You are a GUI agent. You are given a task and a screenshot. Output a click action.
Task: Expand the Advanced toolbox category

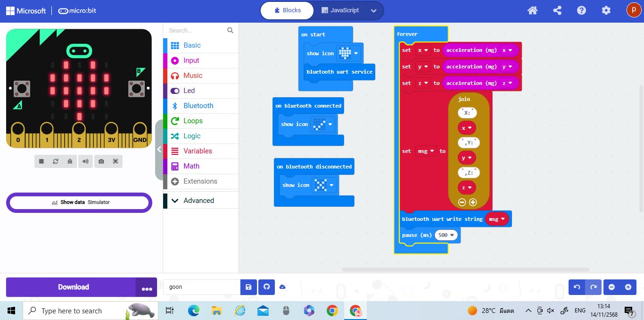tap(198, 201)
